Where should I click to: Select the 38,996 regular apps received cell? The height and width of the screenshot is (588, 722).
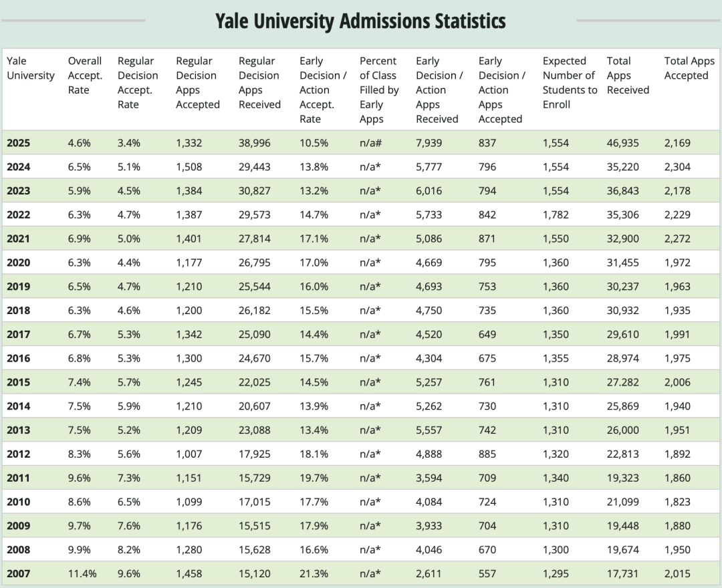[x=255, y=143]
